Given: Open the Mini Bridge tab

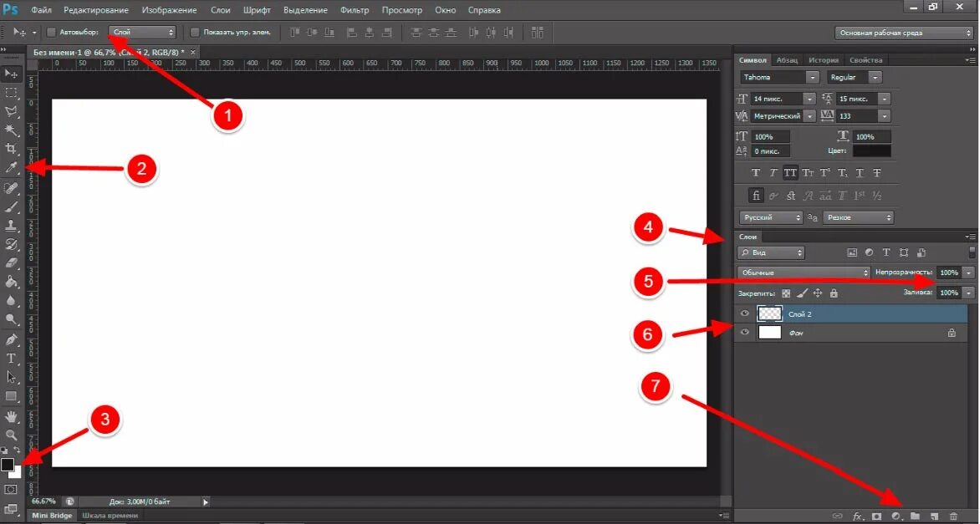Looking at the screenshot, I should tap(52, 516).
